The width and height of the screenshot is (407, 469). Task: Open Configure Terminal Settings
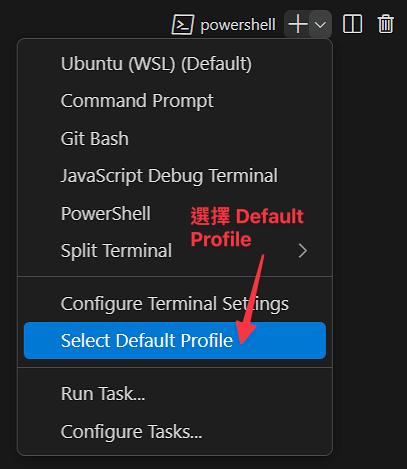coord(175,304)
